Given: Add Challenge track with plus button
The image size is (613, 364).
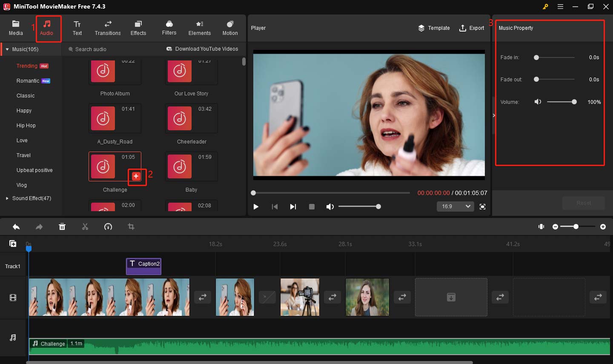Looking at the screenshot, I should click(136, 176).
